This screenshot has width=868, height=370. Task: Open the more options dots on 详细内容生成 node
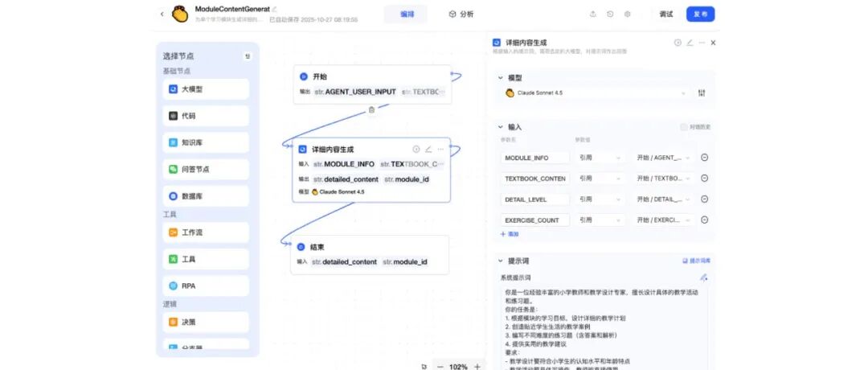click(440, 149)
